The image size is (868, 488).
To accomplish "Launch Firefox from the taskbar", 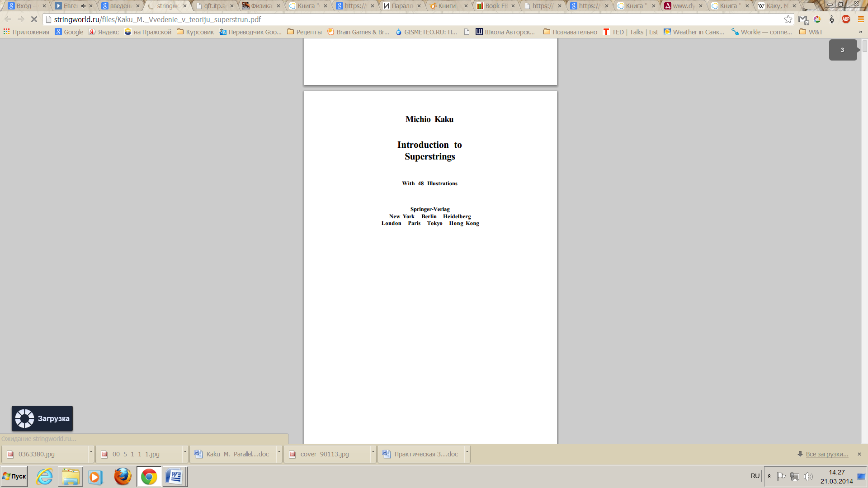I will [123, 477].
